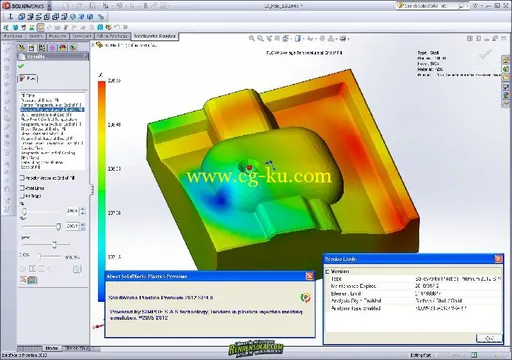Screen dimensions: 512x360
Task: Open Design Library icon in the task pane
Action: tap(506, 69)
